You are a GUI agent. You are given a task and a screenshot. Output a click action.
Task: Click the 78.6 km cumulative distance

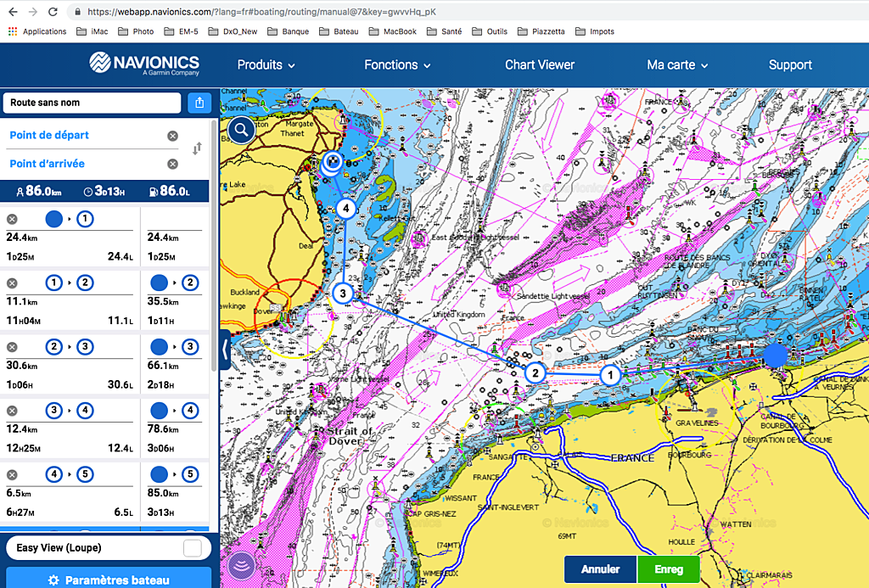pos(163,429)
